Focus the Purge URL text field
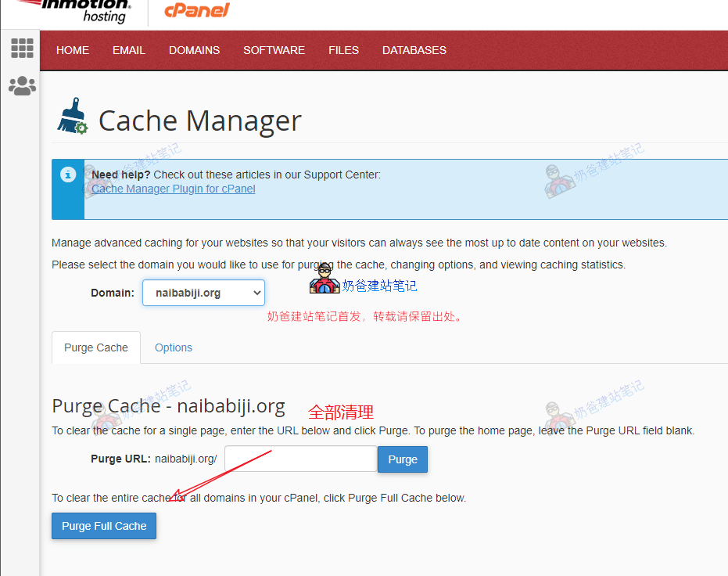Image resolution: width=728 pixels, height=576 pixels. click(300, 459)
